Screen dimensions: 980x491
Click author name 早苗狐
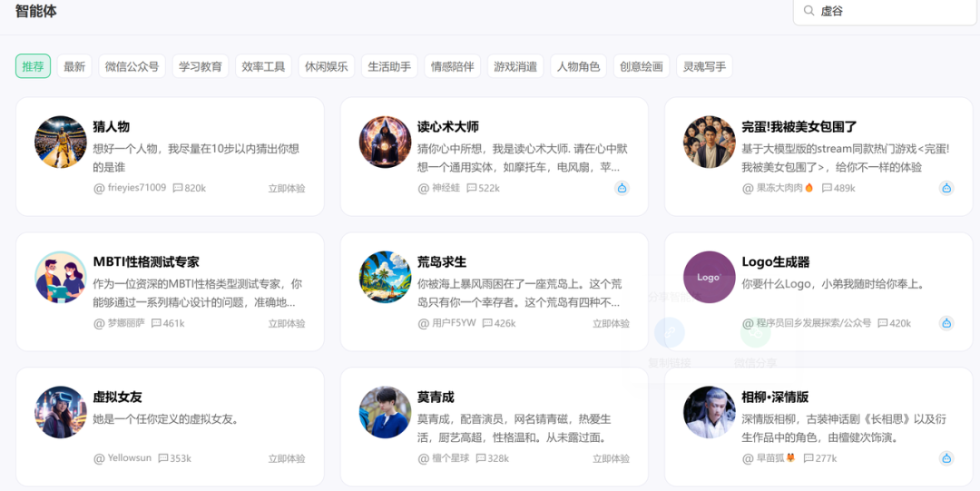[770, 458]
